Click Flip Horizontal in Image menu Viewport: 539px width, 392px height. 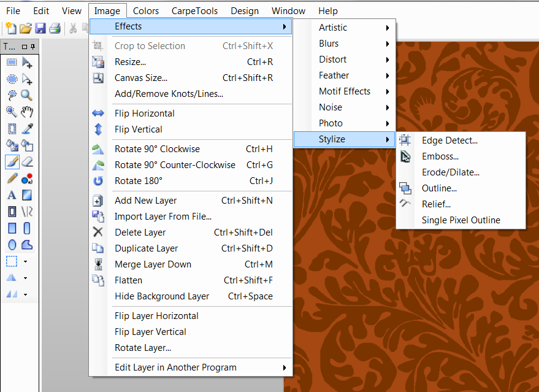coord(144,113)
